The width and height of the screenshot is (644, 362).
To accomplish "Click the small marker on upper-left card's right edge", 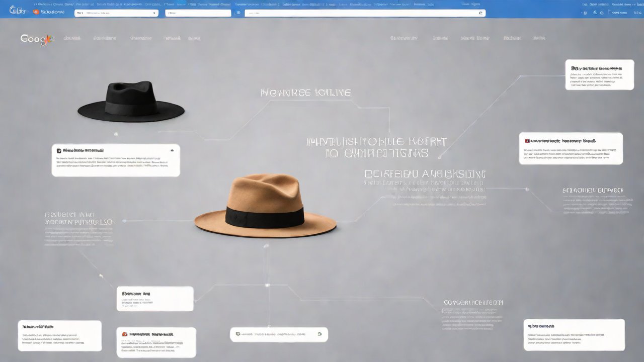I will click(172, 150).
